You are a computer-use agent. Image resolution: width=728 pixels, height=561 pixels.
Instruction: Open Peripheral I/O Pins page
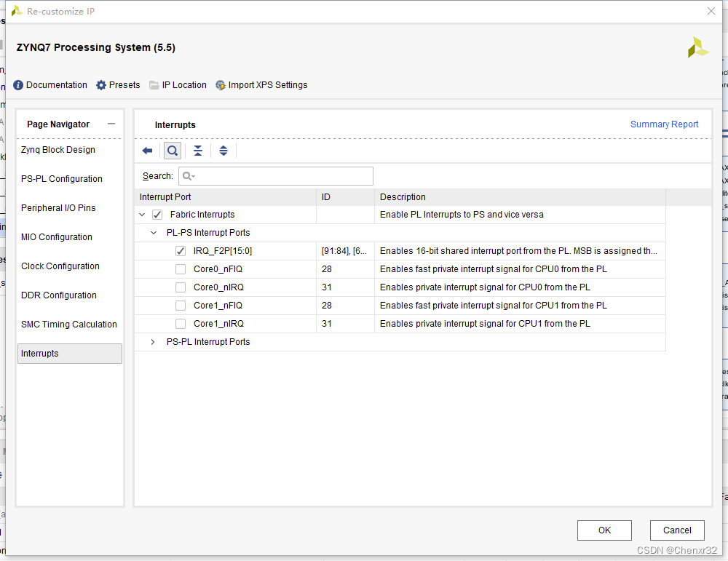click(x=58, y=208)
